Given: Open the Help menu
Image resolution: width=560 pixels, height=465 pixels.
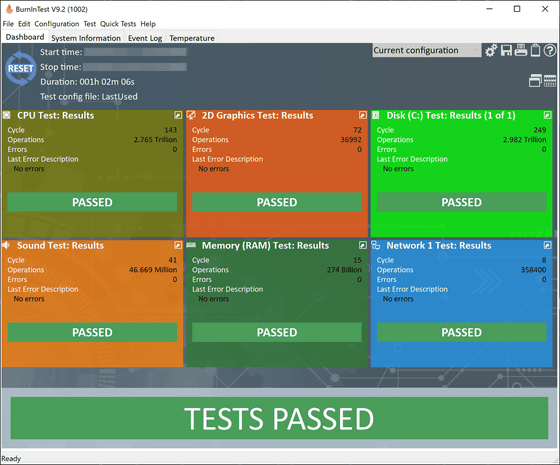Looking at the screenshot, I should click(148, 24).
